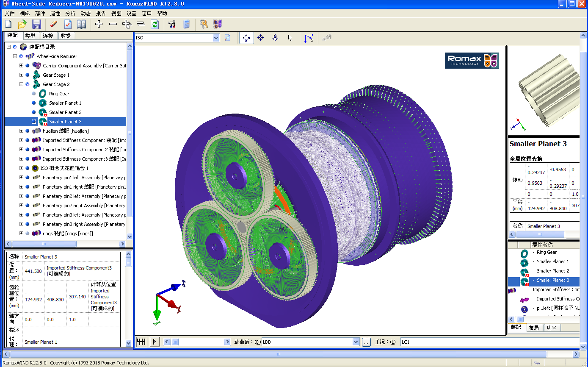Toggle visibility dot of Ring Gear in tree
This screenshot has width=588, height=367.
[34, 94]
